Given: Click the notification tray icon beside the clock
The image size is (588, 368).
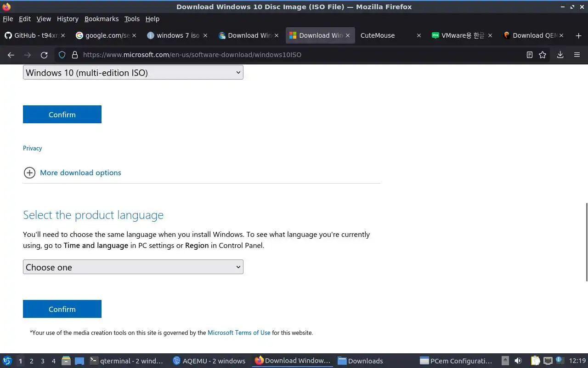Looking at the screenshot, I should coord(560,361).
